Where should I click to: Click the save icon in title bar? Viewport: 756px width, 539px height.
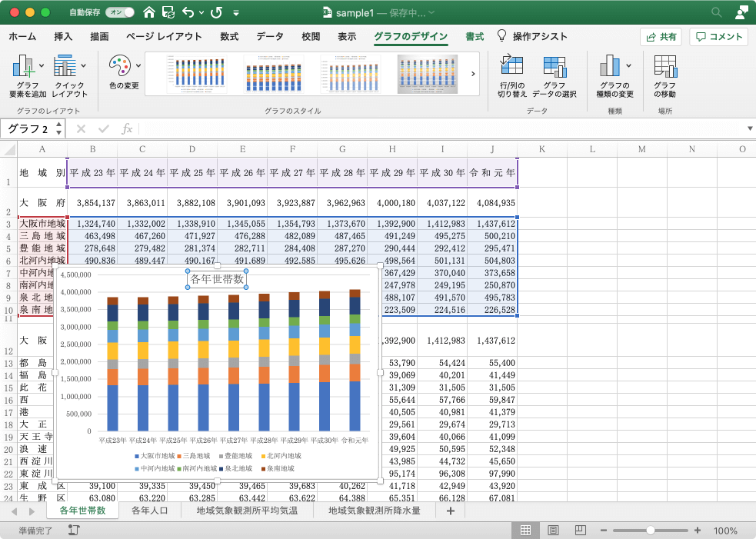click(168, 13)
